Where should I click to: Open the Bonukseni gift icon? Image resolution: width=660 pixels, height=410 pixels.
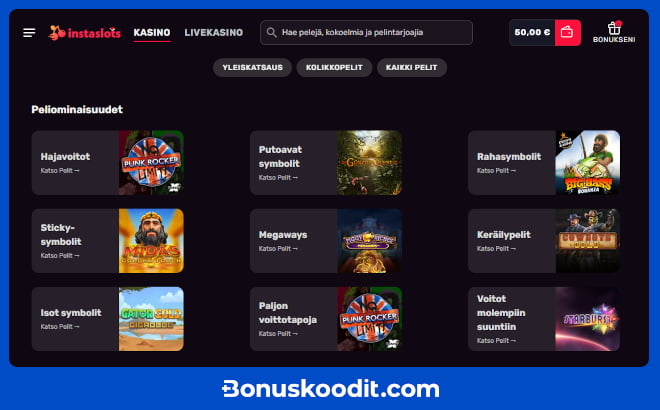pos(614,28)
